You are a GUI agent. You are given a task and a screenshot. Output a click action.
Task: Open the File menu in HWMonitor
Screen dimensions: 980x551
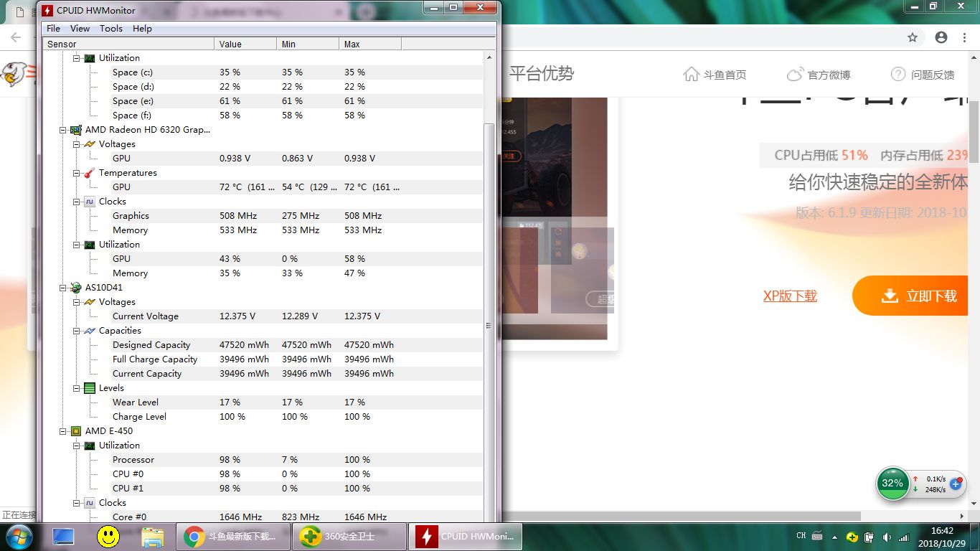(53, 29)
